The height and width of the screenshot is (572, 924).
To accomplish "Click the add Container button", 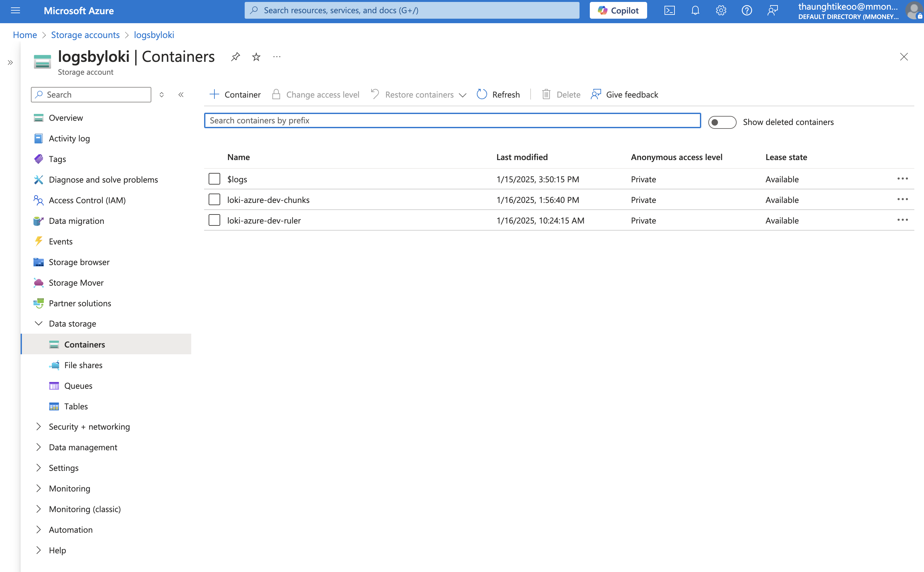I will 235,94.
